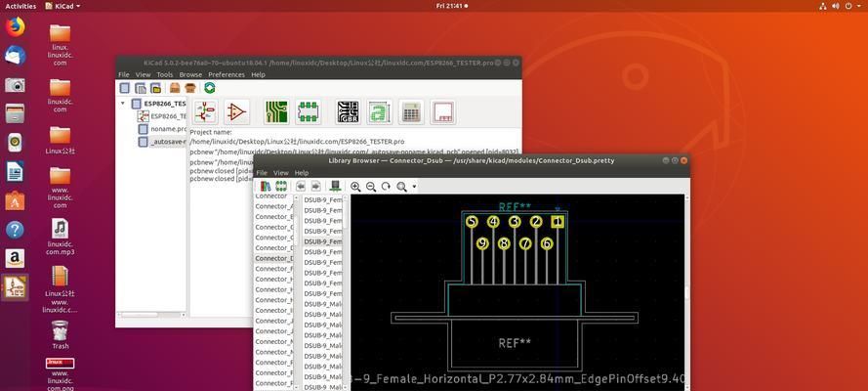Select the highlighted Connector_D library row
868x391 pixels.
274,258
